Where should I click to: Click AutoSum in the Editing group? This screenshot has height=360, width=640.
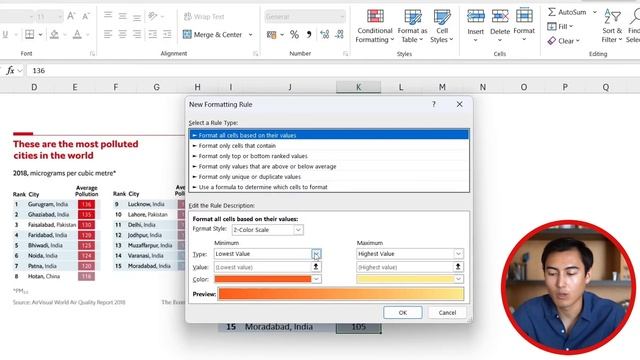567,12
